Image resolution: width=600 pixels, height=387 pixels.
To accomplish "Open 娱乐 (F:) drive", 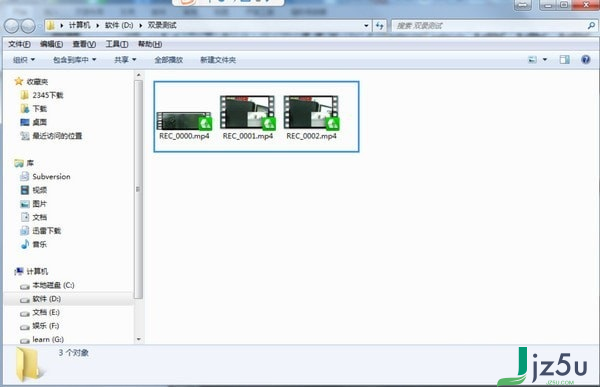I will click(x=39, y=326).
